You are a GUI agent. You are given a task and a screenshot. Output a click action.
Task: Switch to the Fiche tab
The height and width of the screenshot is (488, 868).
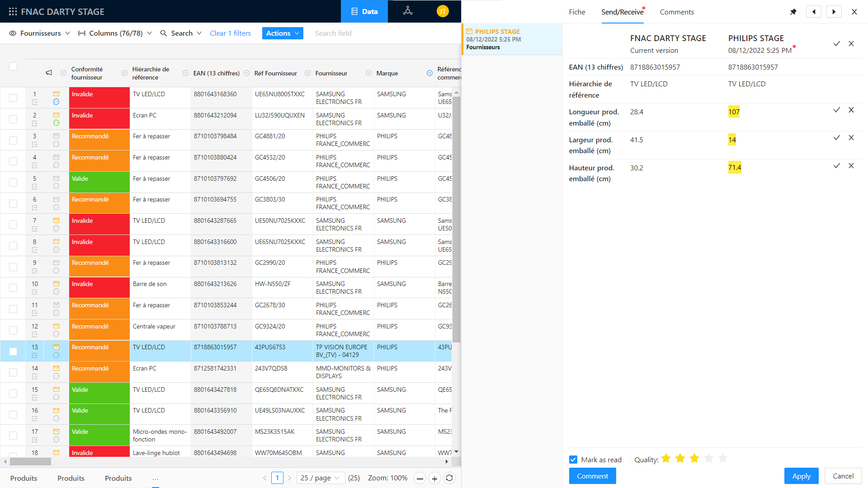pyautogui.click(x=577, y=12)
